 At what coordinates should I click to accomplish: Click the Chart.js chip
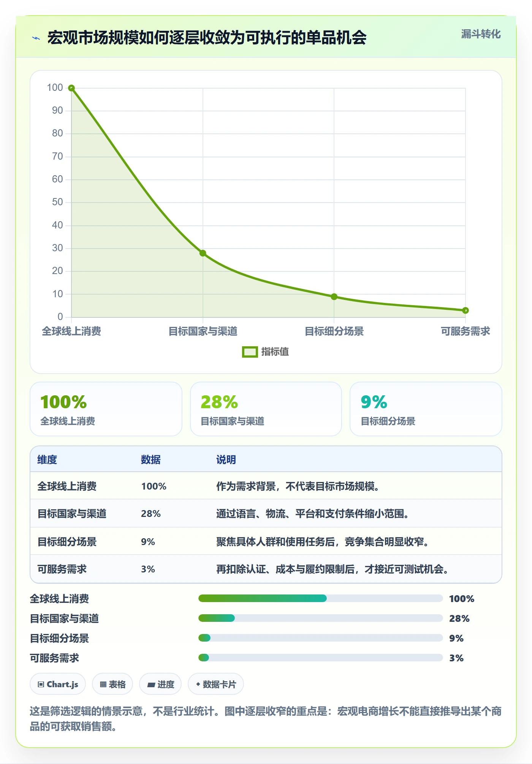pyautogui.click(x=58, y=684)
